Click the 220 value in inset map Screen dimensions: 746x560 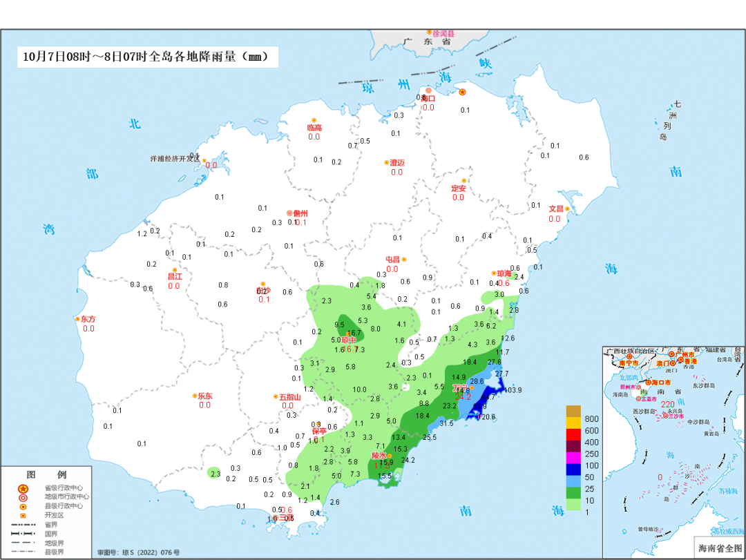[x=667, y=405]
